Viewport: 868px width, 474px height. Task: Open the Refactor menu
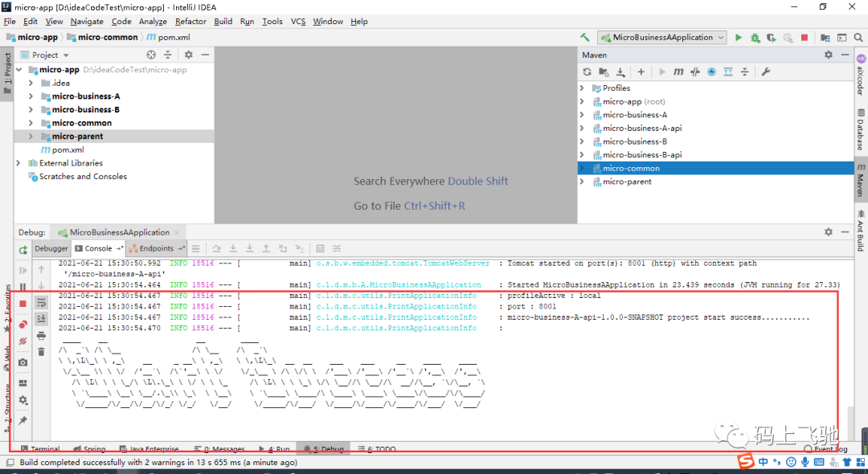[190, 22]
